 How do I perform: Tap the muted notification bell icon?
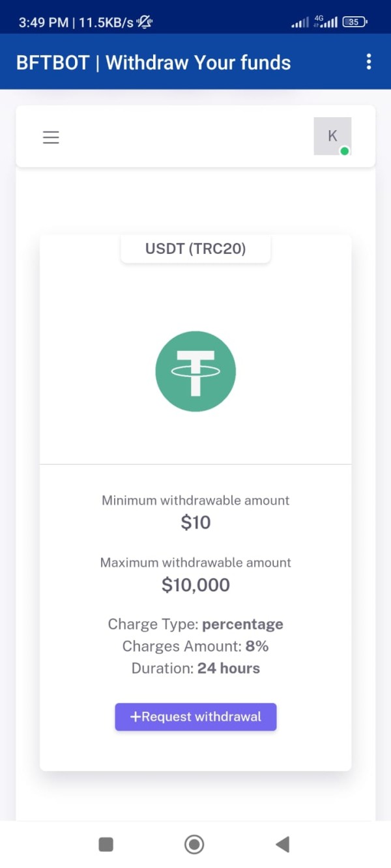[x=144, y=22]
